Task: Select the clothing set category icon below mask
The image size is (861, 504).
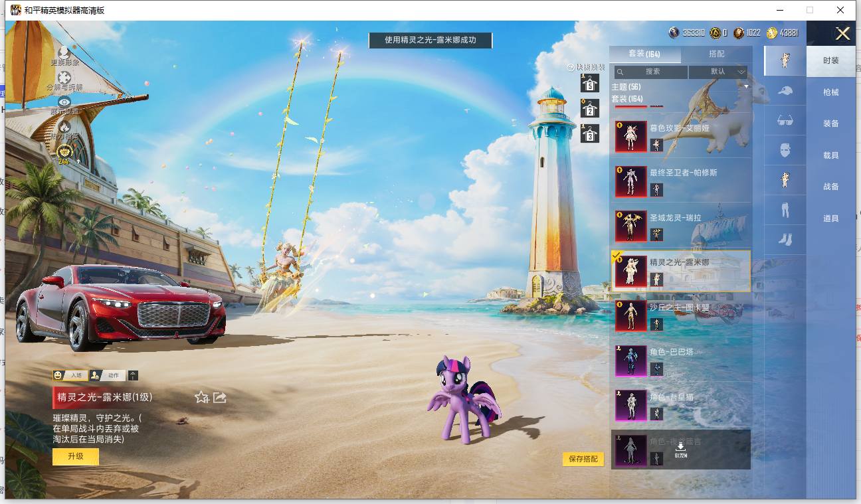Action: [x=785, y=179]
